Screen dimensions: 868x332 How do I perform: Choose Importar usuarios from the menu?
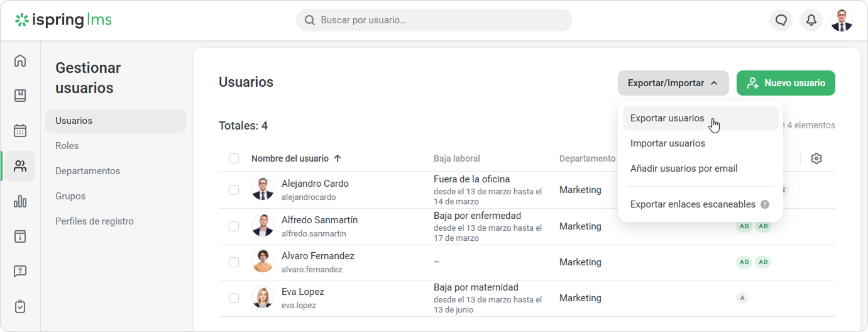pos(667,143)
